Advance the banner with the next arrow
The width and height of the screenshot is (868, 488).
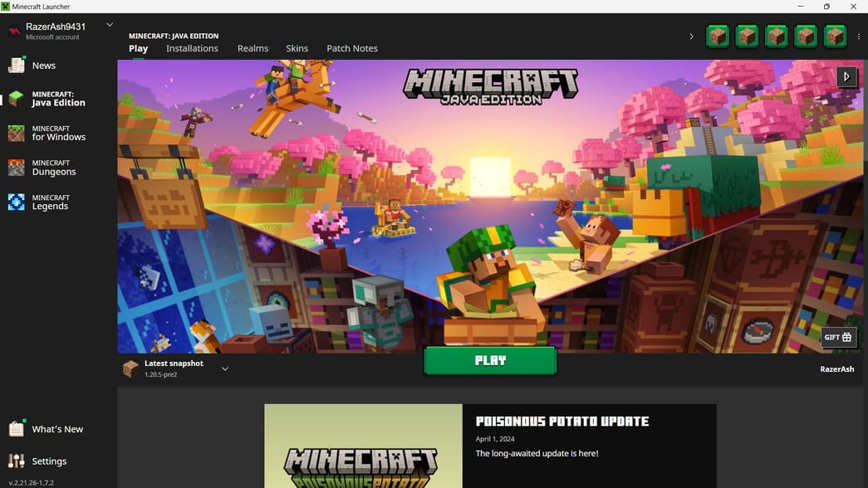(x=846, y=76)
